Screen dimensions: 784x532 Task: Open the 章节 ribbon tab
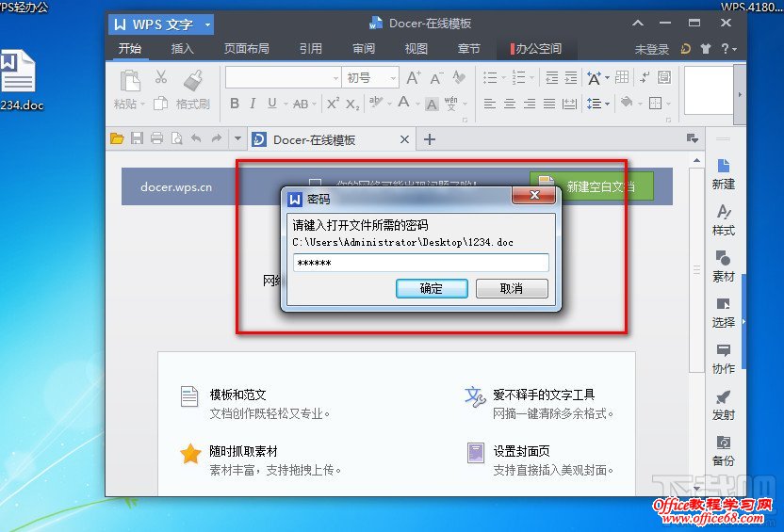(x=468, y=48)
